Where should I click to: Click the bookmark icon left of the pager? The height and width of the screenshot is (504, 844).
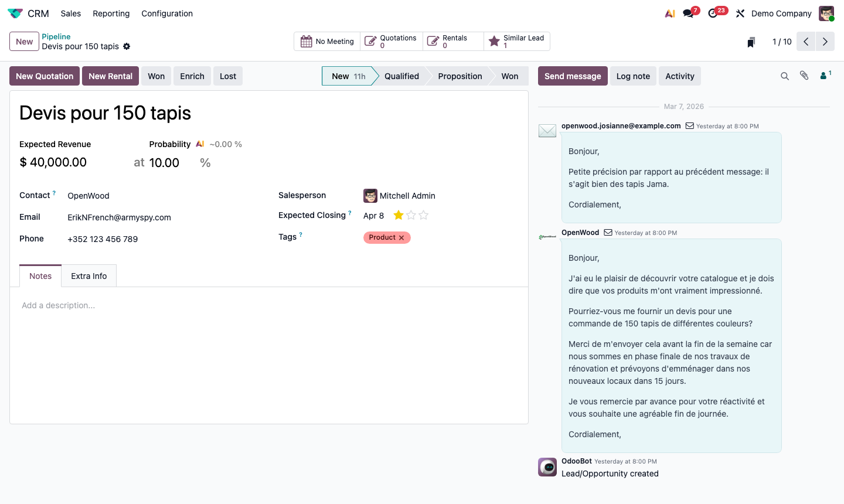click(x=751, y=41)
